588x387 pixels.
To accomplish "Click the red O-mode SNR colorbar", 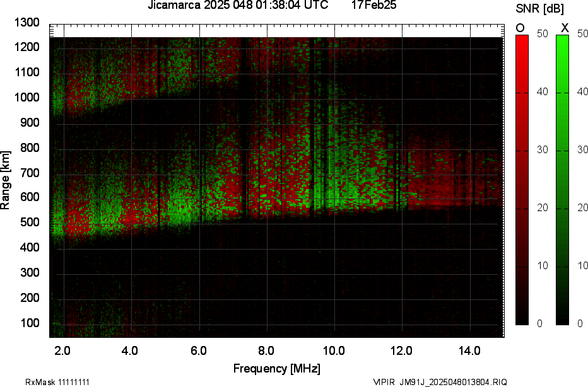I will (522, 180).
